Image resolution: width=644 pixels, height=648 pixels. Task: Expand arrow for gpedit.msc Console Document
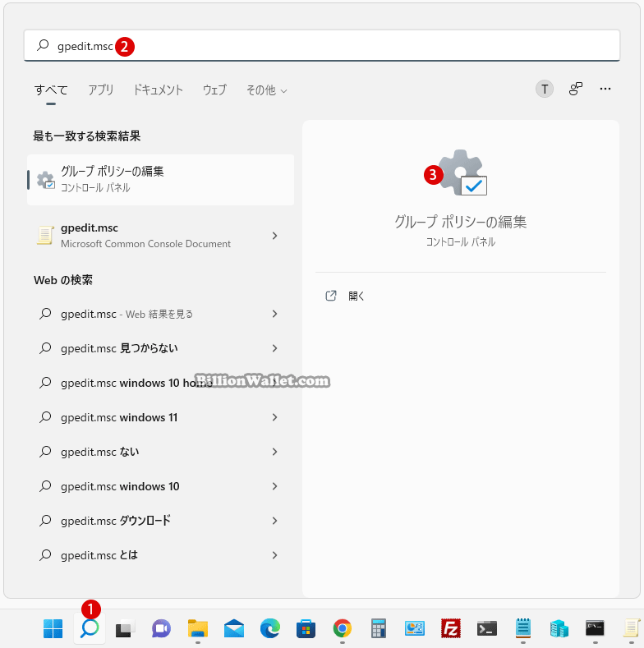point(275,236)
